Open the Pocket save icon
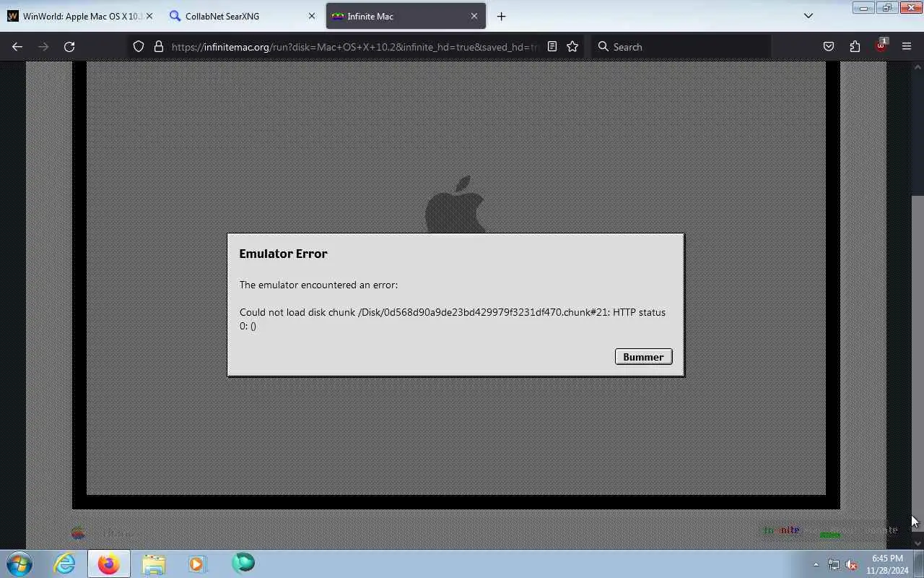 click(829, 47)
